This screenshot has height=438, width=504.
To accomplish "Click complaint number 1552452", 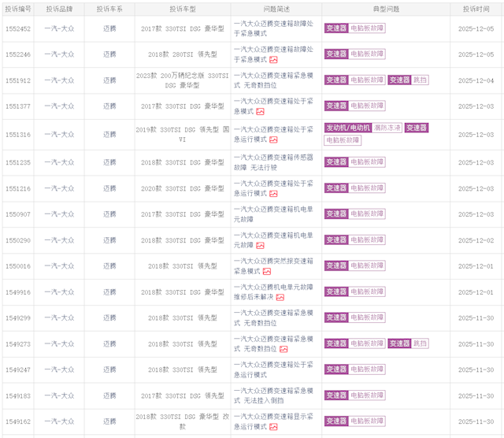I will point(17,28).
